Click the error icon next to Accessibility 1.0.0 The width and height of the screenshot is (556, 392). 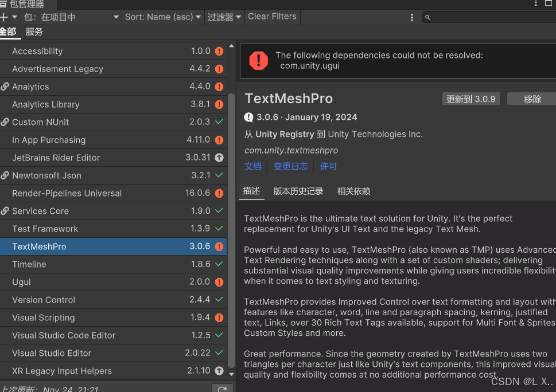coord(219,51)
